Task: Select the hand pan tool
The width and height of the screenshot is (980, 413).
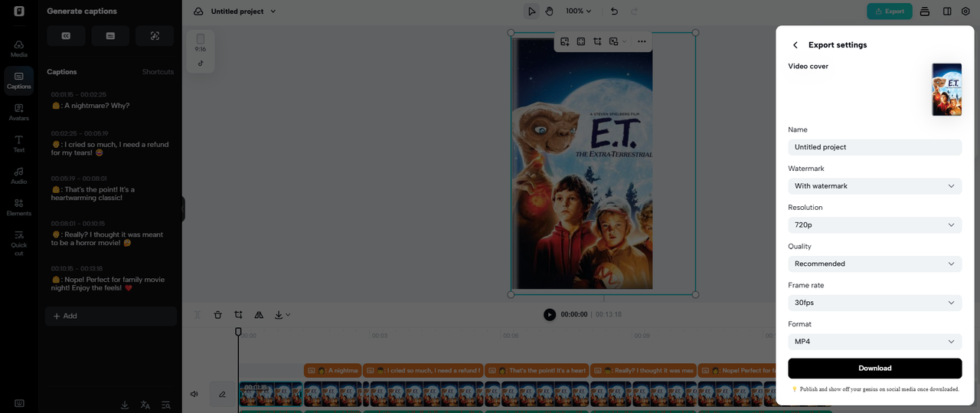Action: tap(549, 11)
